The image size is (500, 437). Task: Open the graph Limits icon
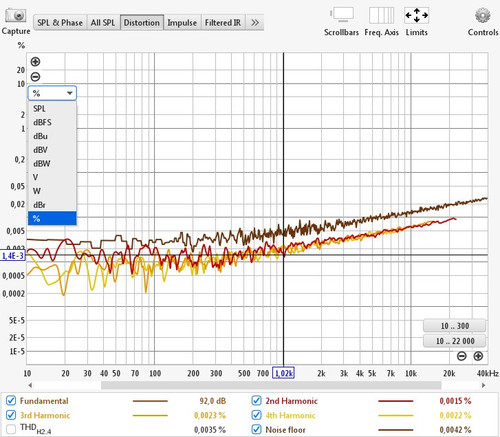coord(416,15)
